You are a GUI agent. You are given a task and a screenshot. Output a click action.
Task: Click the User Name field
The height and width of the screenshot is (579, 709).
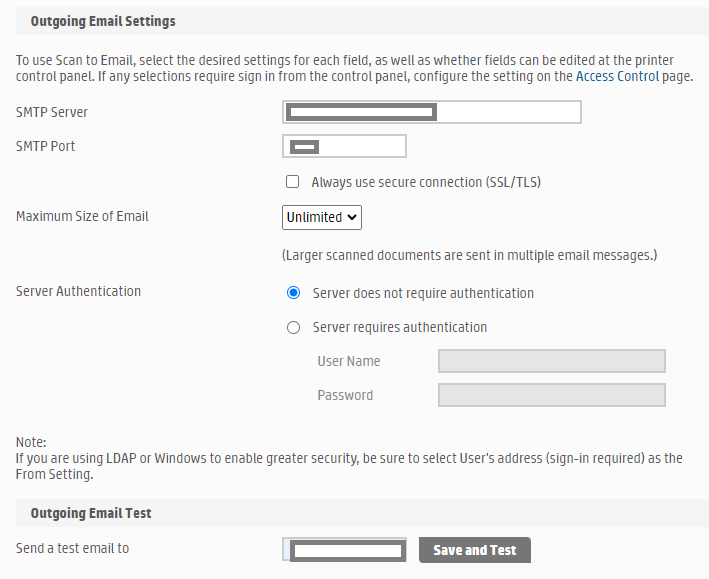pyautogui.click(x=552, y=361)
